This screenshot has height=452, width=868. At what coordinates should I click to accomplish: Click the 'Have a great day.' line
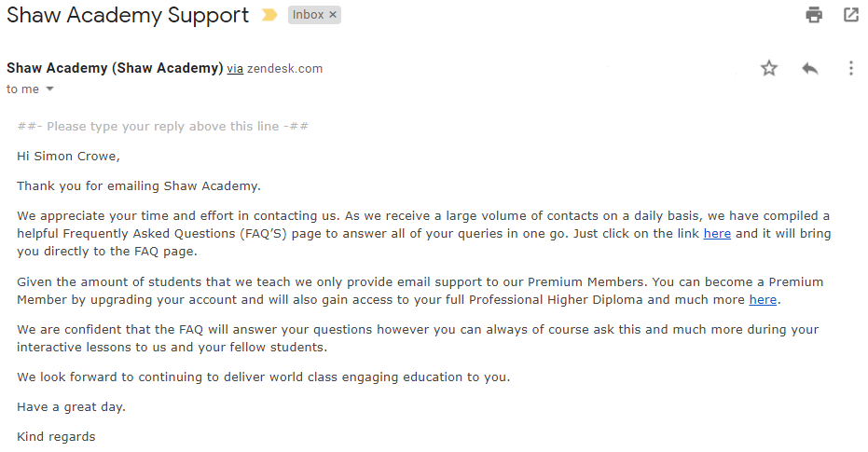click(71, 406)
